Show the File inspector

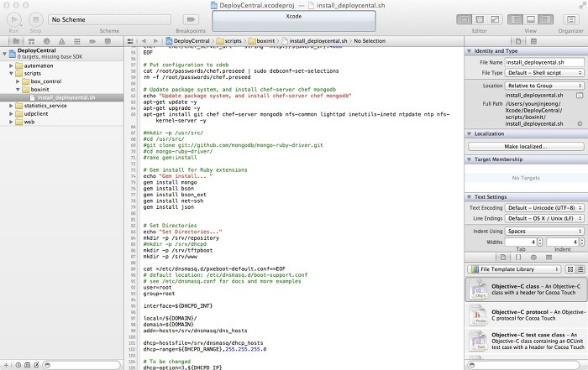pyautogui.click(x=518, y=41)
